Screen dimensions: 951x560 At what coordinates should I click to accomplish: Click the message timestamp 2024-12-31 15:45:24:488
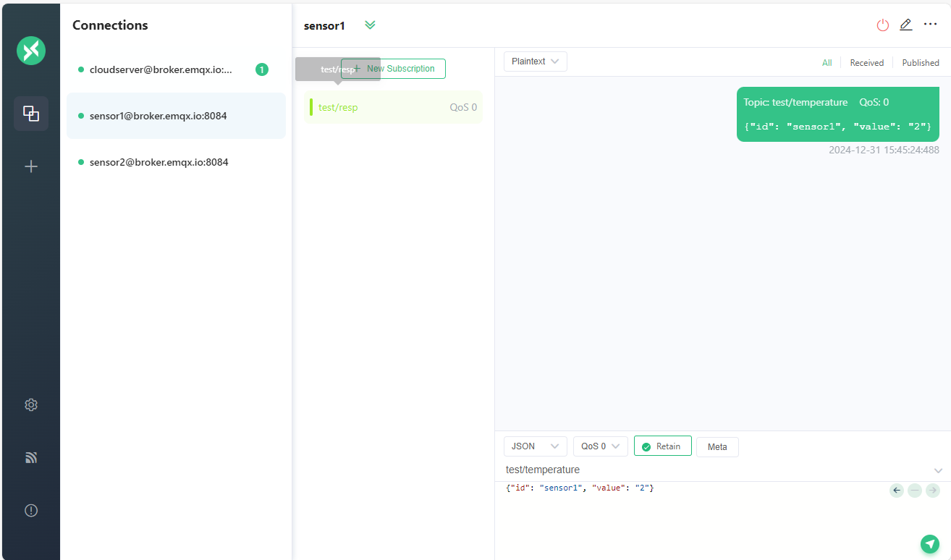click(884, 150)
